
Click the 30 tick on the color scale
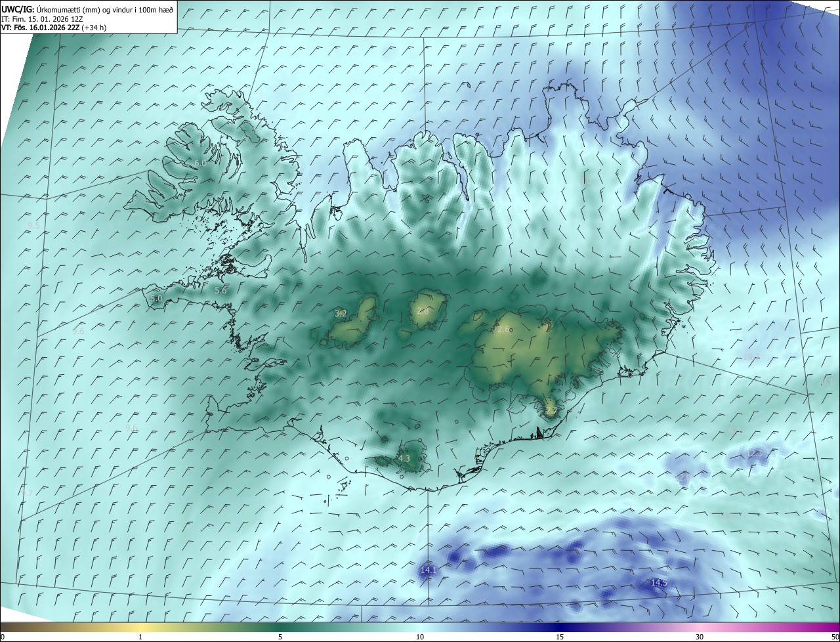[x=700, y=637]
